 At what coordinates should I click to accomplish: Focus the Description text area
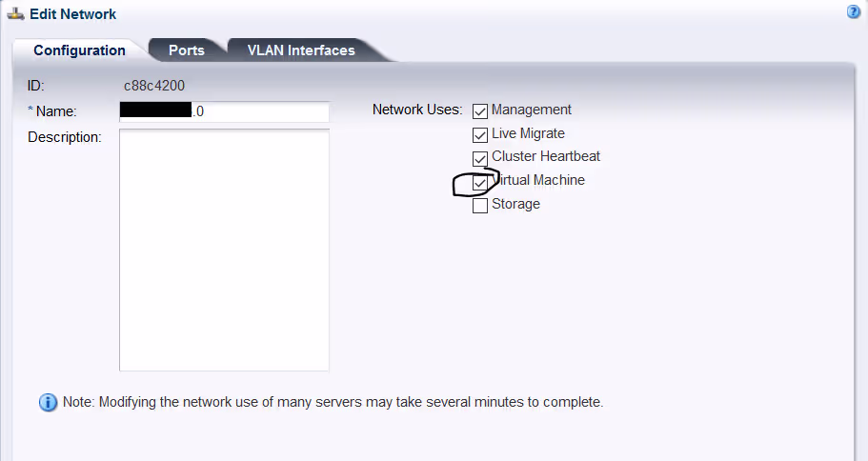click(224, 250)
